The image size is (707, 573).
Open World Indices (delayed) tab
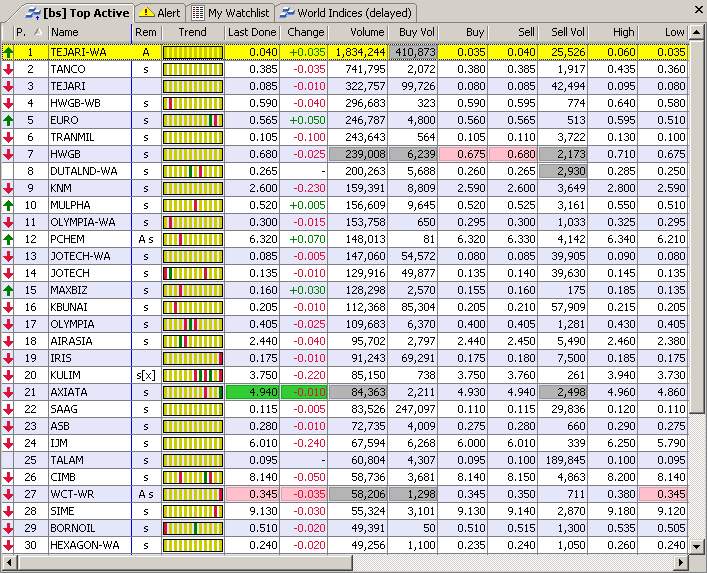[x=346, y=13]
